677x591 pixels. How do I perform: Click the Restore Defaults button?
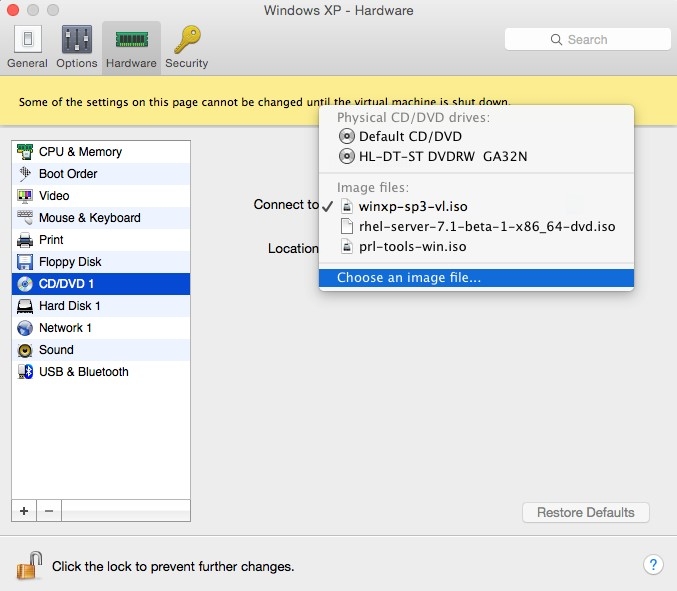coord(585,512)
